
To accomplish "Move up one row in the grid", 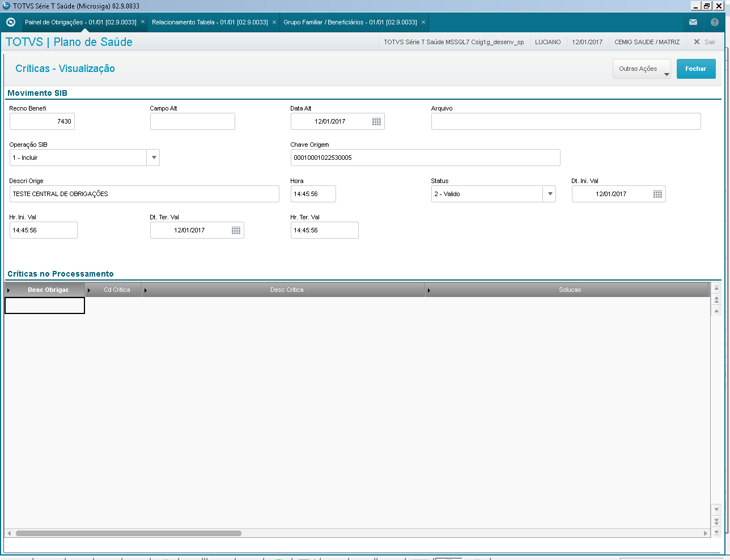I will tap(716, 311).
